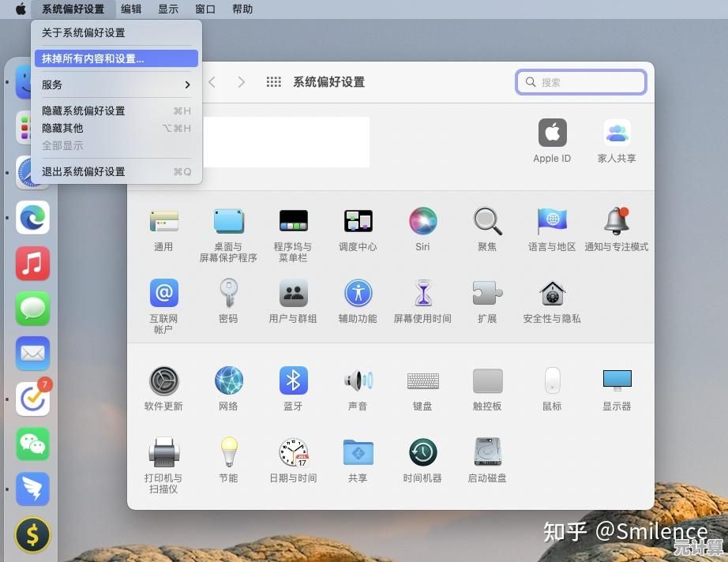Click the 网络 (Network) globe icon
The image size is (728, 562).
pyautogui.click(x=228, y=381)
